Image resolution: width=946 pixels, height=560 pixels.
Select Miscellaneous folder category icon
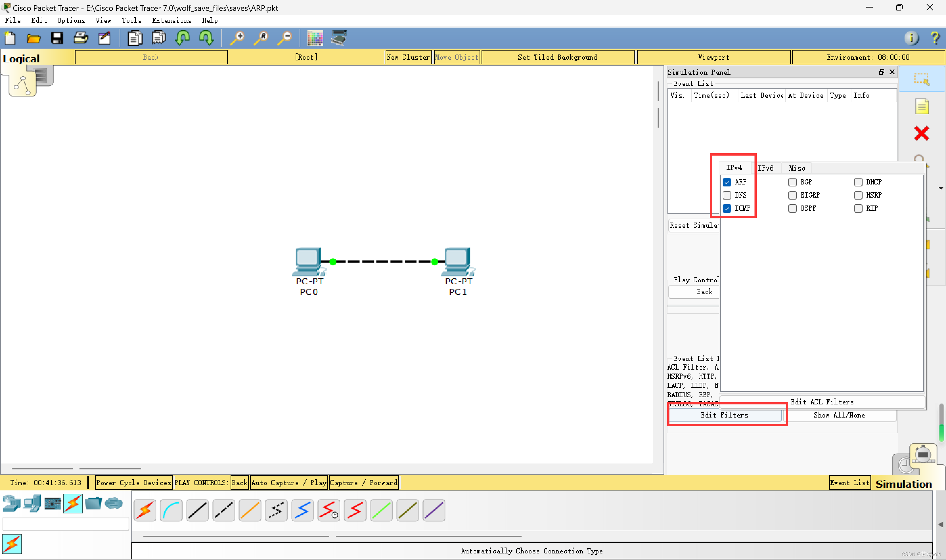coord(93,504)
